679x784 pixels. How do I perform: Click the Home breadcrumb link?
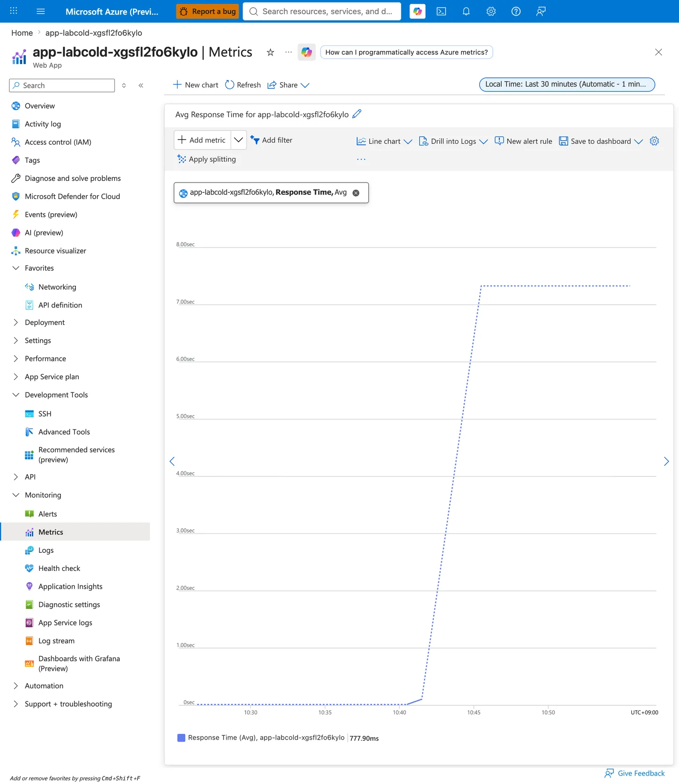22,33
